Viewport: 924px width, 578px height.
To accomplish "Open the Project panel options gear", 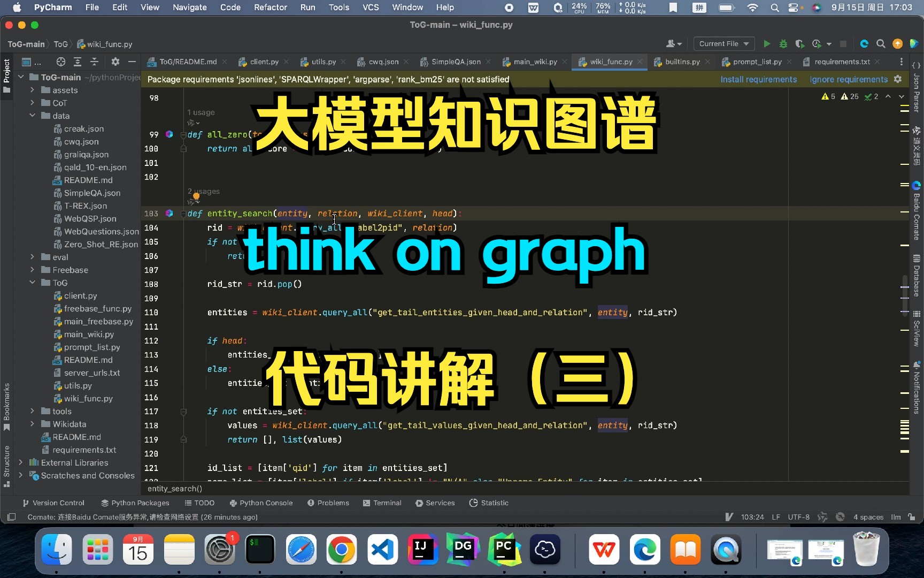I will coord(115,62).
